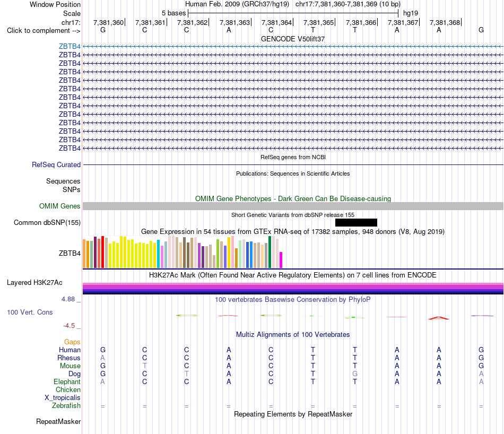
Task: Click the H3K27Ac Mark ENCODE title
Action: (293, 275)
